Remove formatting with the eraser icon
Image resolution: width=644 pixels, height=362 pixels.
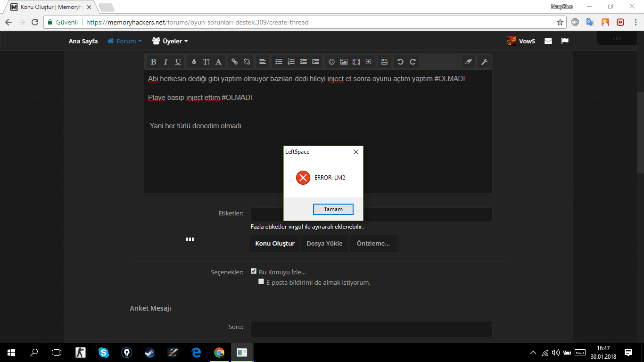[468, 62]
